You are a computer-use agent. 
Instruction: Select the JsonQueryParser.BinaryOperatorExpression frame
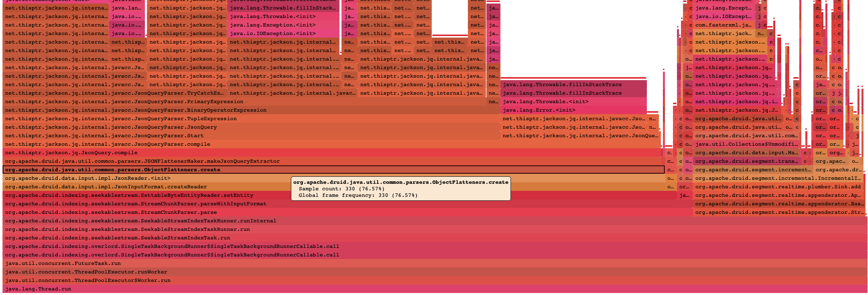251,110
